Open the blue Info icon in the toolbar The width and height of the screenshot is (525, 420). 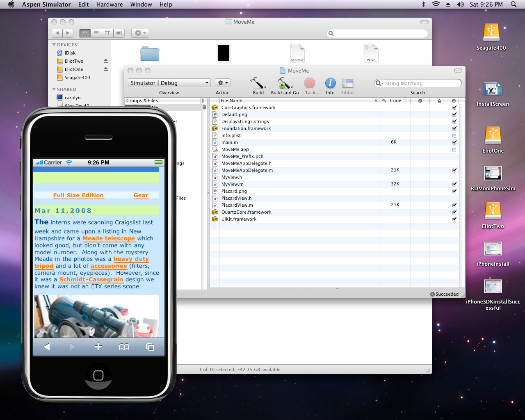point(330,83)
